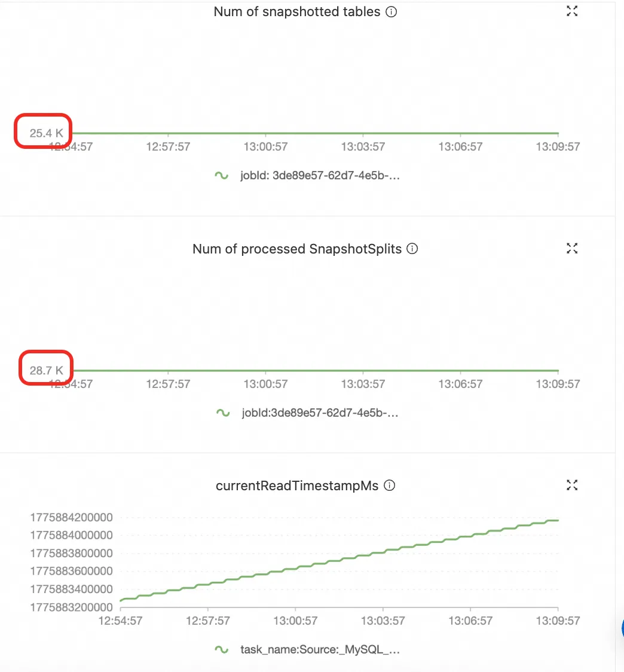Click the 13:00:57 tick on snapshotted tables chart
This screenshot has height=672, width=624.
coord(265,146)
